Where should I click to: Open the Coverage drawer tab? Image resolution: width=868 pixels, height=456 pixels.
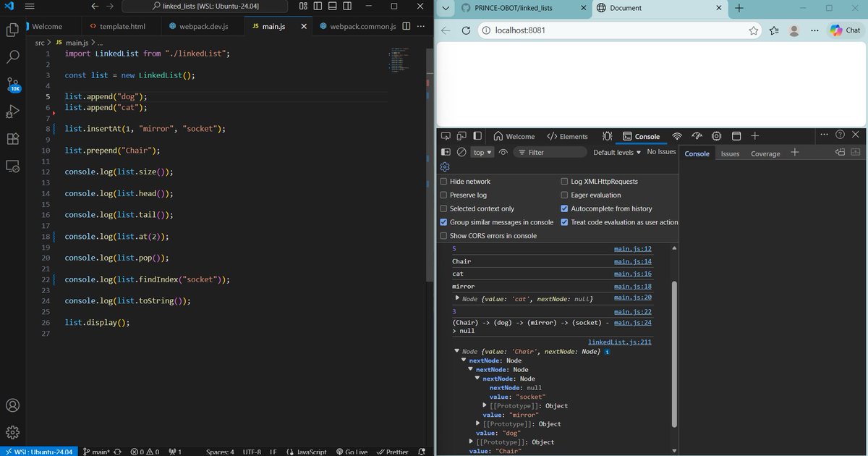[x=765, y=153]
